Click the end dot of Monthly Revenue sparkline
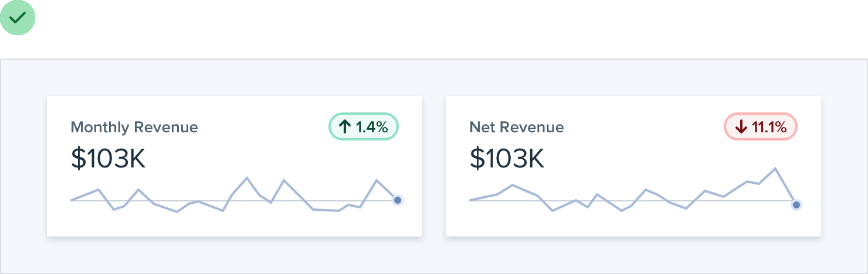 point(398,200)
